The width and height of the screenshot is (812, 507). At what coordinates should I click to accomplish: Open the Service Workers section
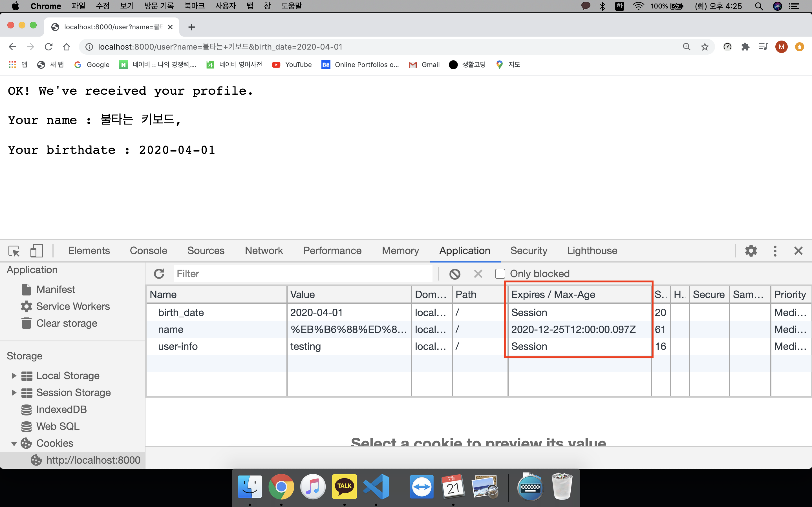(73, 306)
